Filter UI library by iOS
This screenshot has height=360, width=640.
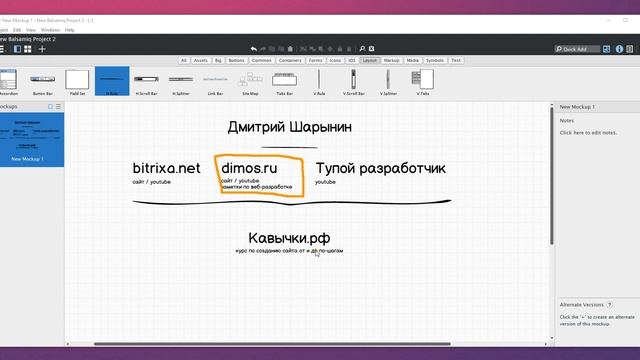(x=352, y=60)
